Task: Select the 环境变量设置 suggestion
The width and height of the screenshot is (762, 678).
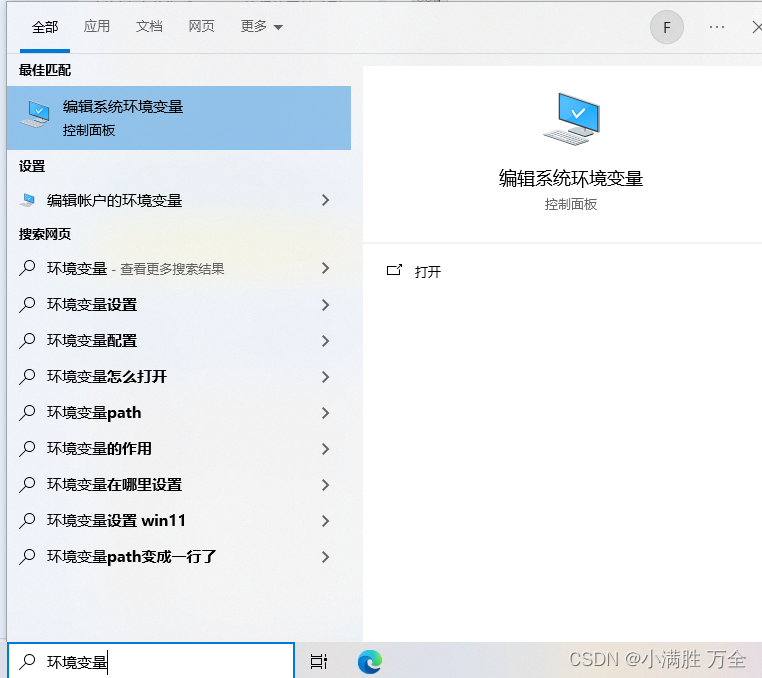Action: point(179,305)
